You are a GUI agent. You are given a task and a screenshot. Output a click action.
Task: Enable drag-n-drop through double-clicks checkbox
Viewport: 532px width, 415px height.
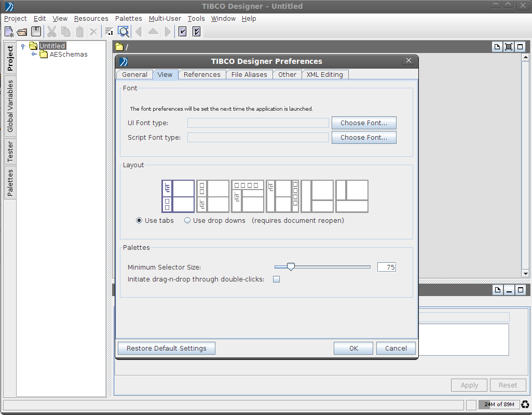[x=277, y=279]
